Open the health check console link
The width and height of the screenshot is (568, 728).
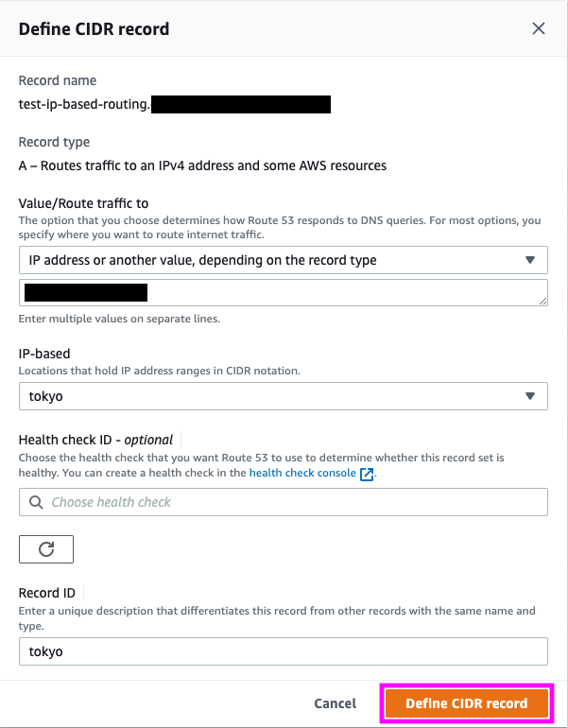[302, 473]
